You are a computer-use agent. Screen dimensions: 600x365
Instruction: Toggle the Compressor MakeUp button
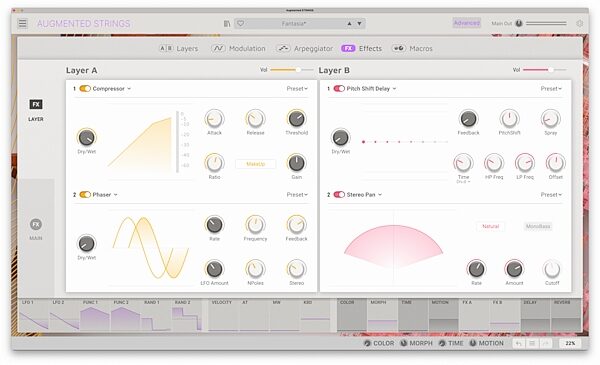(x=255, y=164)
